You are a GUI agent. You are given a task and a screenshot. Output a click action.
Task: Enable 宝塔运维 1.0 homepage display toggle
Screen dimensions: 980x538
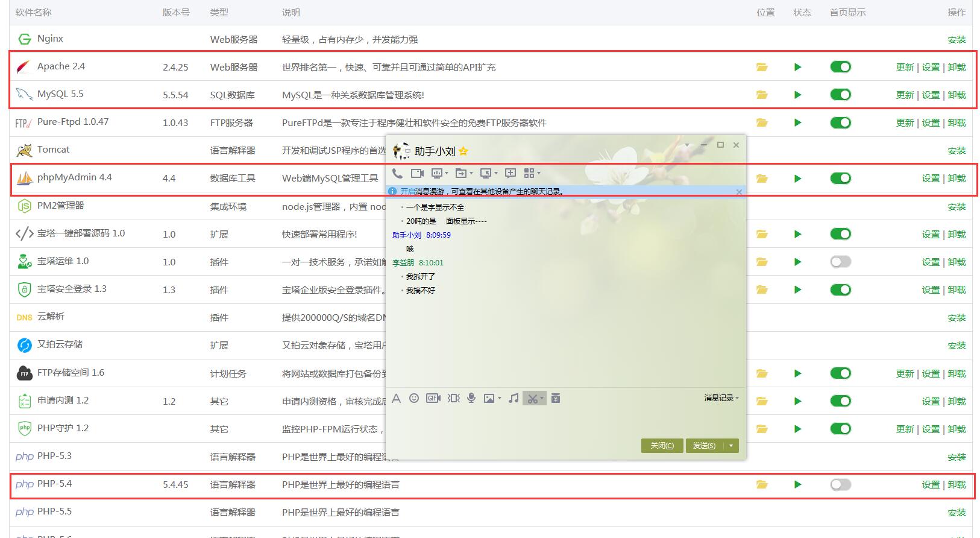pyautogui.click(x=840, y=262)
